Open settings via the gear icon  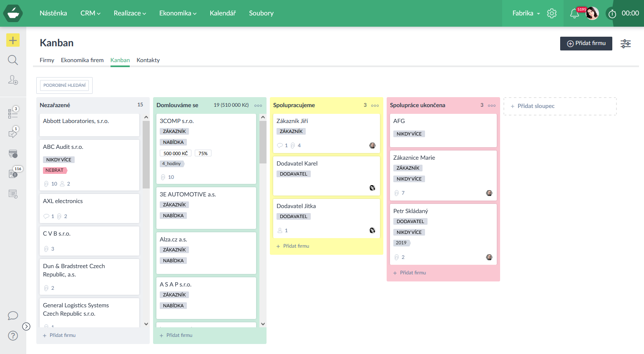552,13
